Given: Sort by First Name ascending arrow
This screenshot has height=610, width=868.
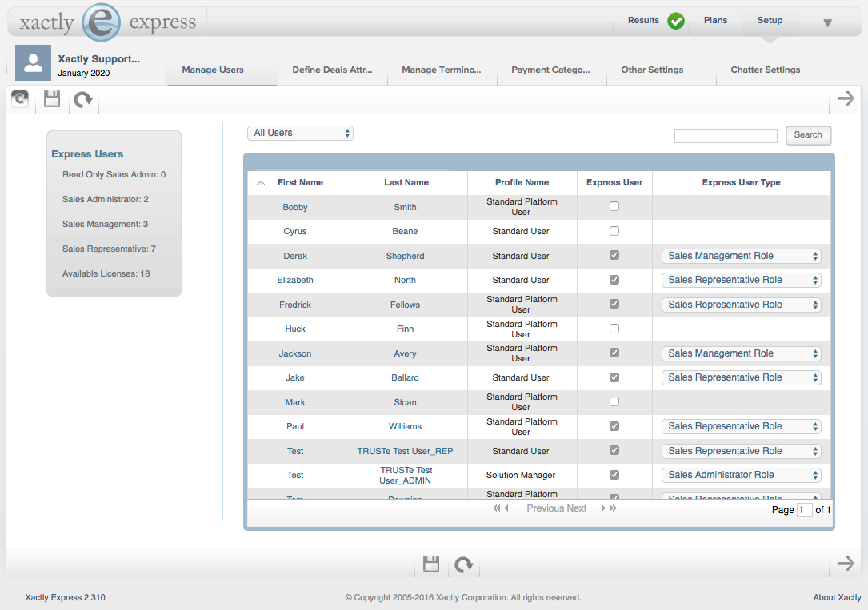Looking at the screenshot, I should pos(261,183).
